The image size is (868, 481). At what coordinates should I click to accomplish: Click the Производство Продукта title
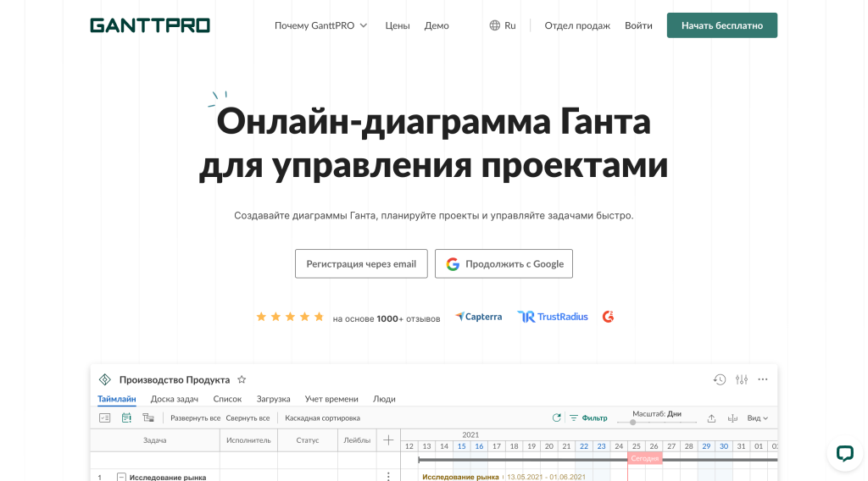[175, 380]
